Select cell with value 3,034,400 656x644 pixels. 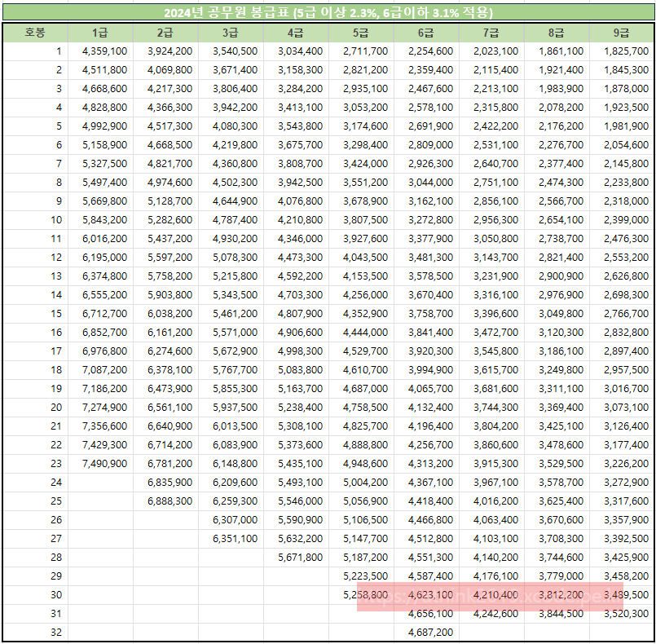click(x=296, y=51)
